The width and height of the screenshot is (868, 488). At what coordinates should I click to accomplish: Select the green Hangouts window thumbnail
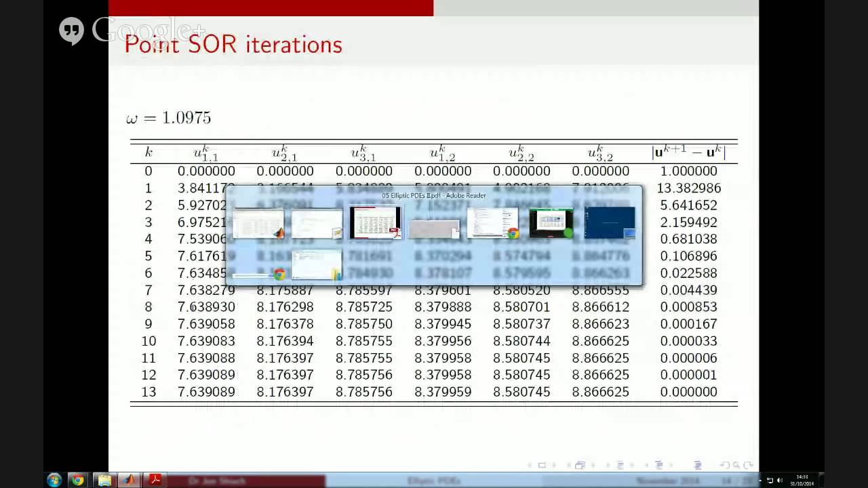[x=551, y=223]
